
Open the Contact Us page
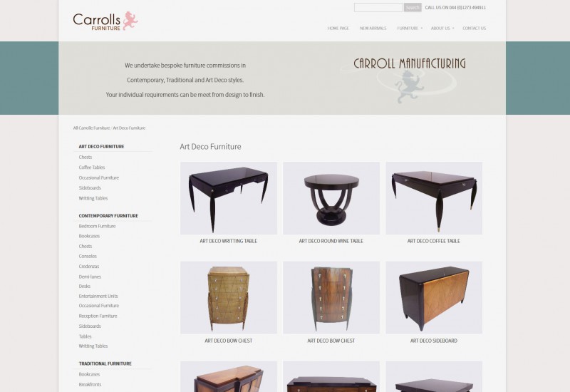click(474, 28)
